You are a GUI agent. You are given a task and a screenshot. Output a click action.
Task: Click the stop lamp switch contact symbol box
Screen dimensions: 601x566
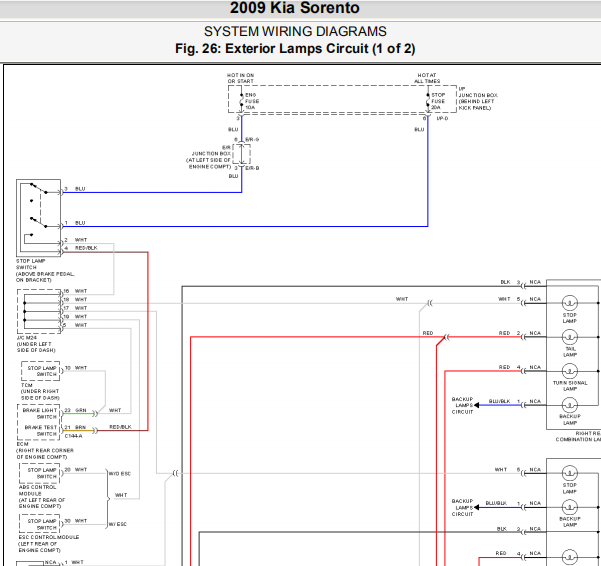[x=38, y=218]
